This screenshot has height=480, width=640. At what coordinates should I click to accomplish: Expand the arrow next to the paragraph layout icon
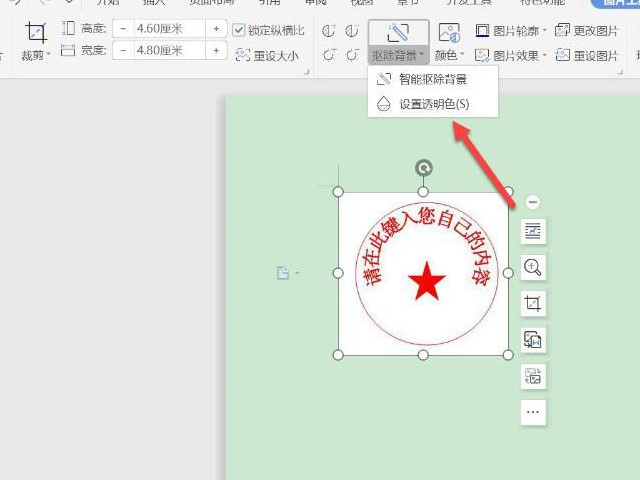[x=297, y=272]
